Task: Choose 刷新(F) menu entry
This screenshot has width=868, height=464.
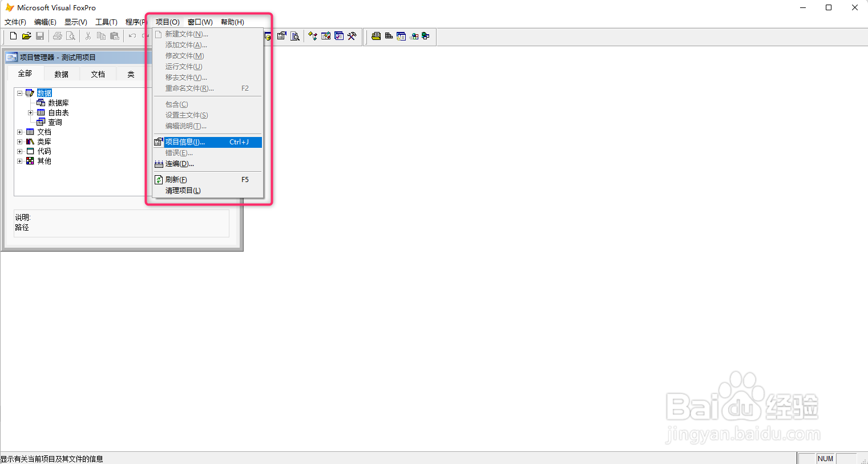Action: [208, 180]
